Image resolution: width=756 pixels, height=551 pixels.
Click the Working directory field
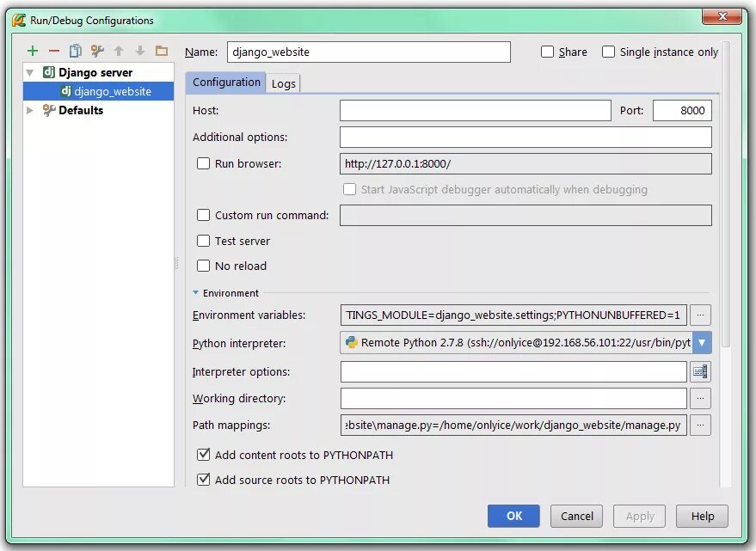point(513,399)
